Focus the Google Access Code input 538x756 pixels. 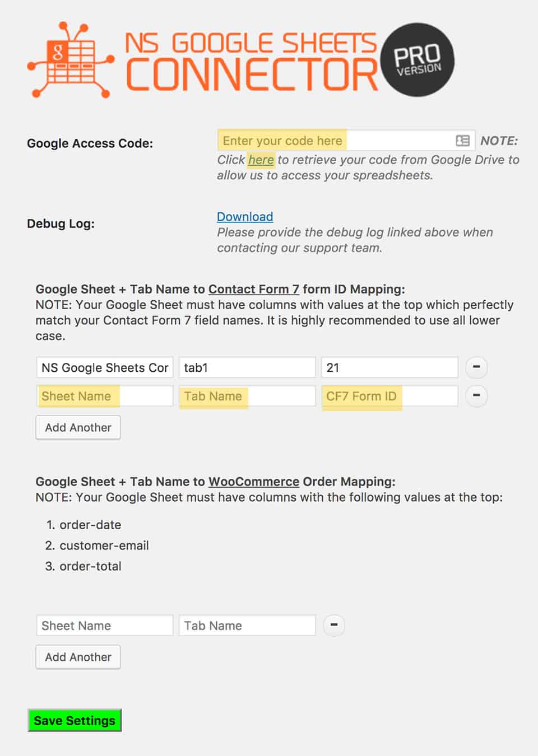[346, 141]
